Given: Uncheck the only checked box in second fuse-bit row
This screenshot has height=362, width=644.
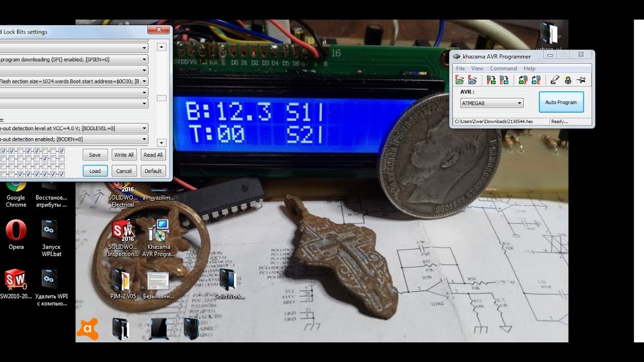Looking at the screenshot, I should tap(45, 158).
